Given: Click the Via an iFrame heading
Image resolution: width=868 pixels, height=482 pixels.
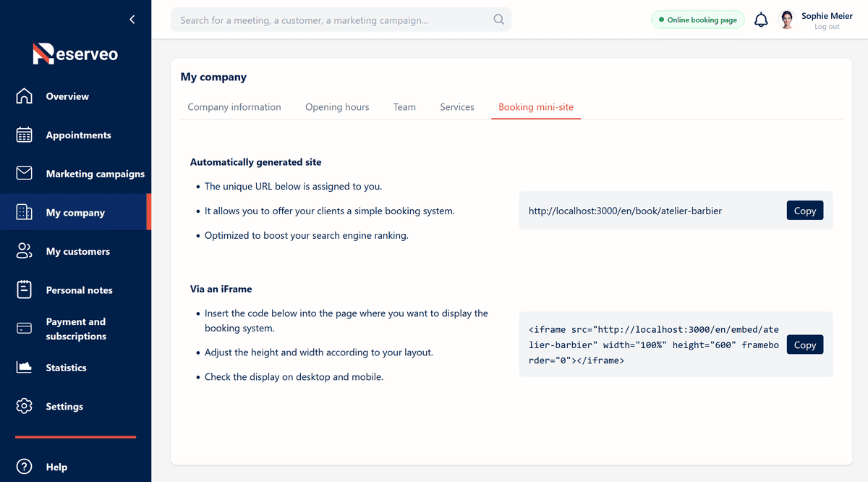Looking at the screenshot, I should (221, 289).
